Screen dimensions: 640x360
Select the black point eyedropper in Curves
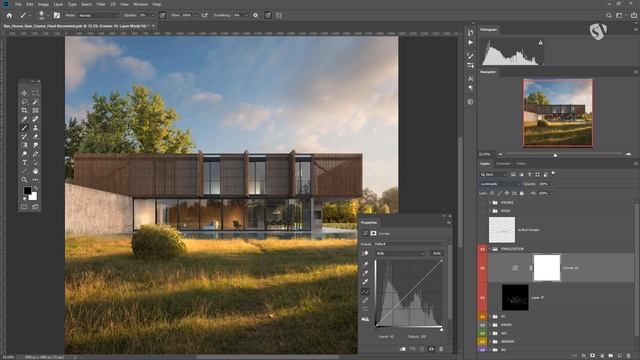click(365, 264)
